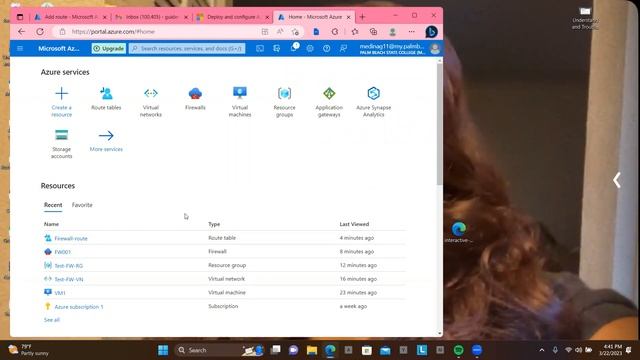
Task: Open Virtual networks service
Action: point(151,102)
